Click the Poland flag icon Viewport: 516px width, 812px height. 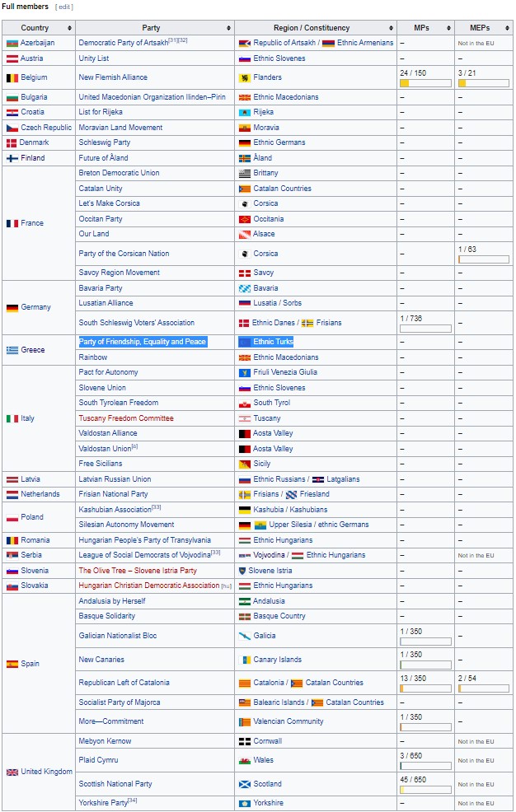coord(12,518)
